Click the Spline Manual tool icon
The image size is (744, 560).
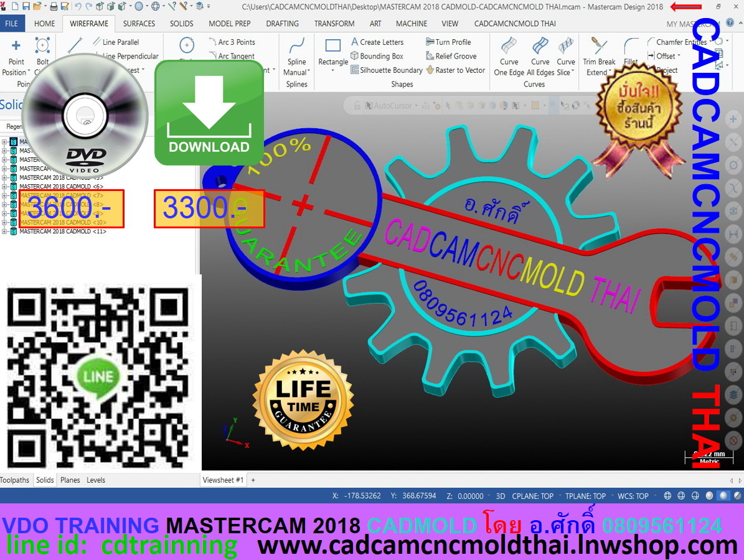point(297,46)
